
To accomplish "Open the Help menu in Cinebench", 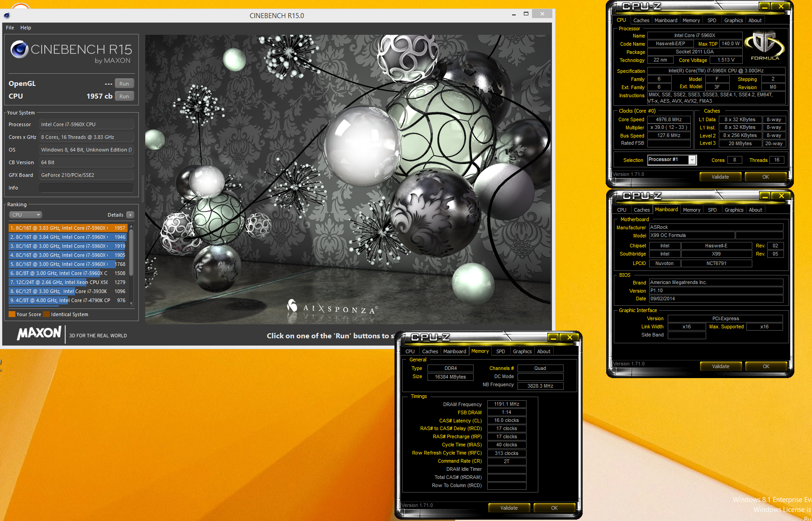I will tap(26, 28).
